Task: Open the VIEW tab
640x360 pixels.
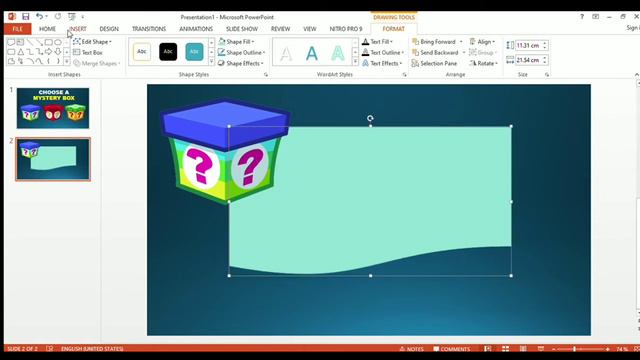Action: [x=310, y=29]
